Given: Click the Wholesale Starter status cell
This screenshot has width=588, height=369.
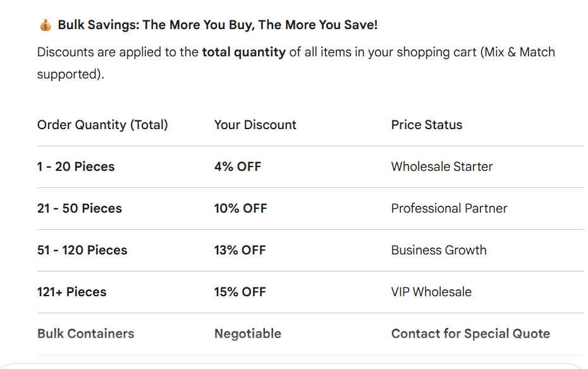Looking at the screenshot, I should coord(442,166).
